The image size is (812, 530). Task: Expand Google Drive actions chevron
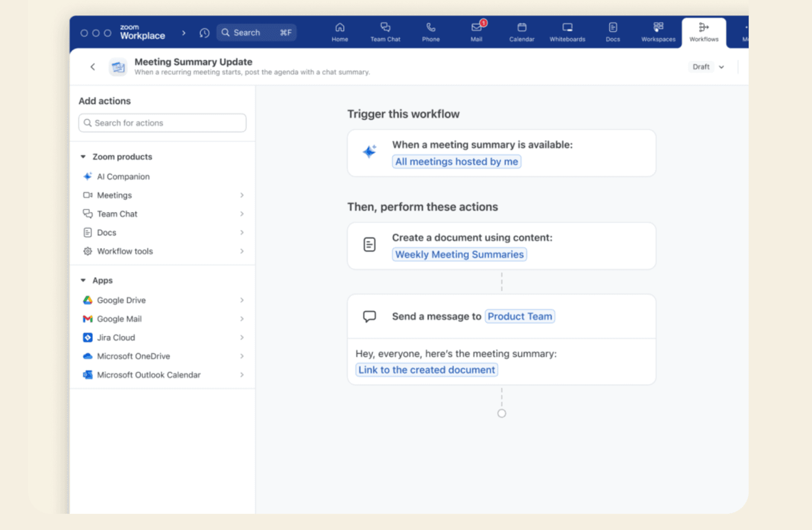[x=242, y=300]
